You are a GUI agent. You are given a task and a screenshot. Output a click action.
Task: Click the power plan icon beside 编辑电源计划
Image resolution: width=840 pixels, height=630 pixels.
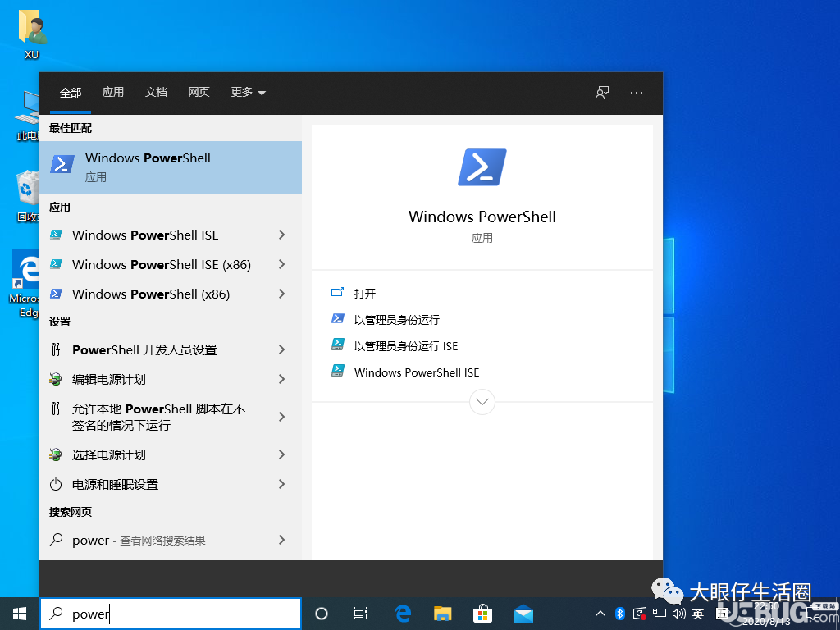[55, 379]
